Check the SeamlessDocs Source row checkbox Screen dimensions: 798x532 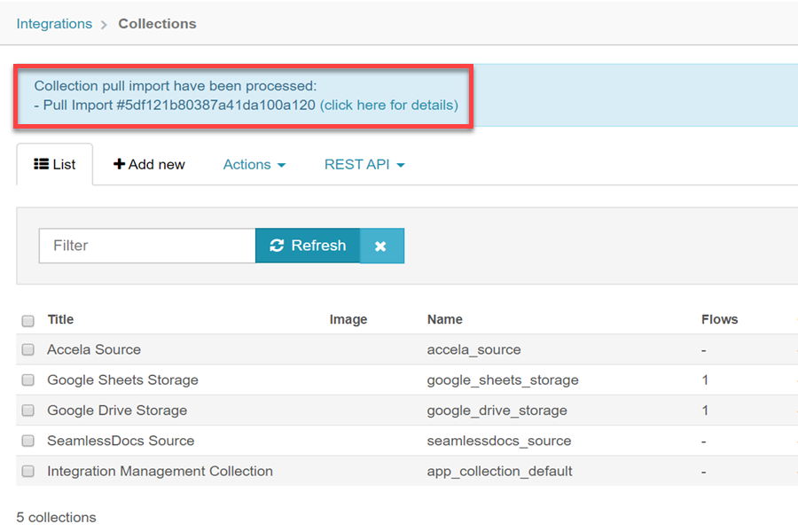(x=28, y=441)
